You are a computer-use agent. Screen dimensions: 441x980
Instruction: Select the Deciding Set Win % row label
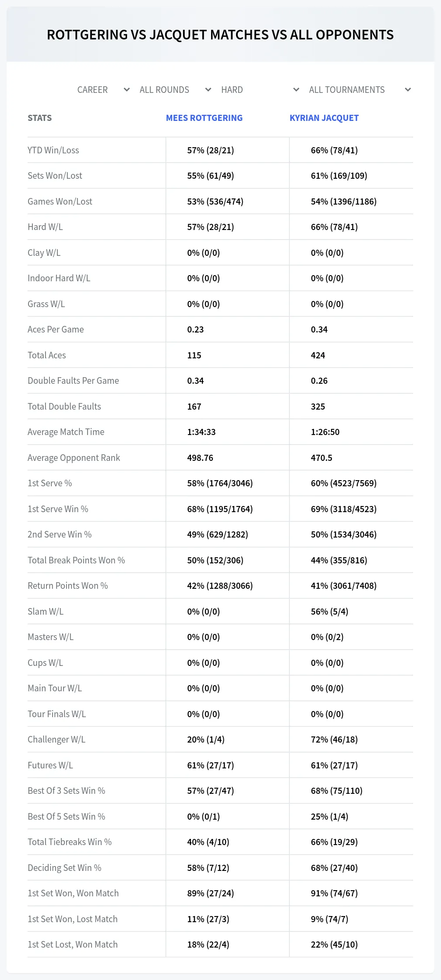pos(64,868)
